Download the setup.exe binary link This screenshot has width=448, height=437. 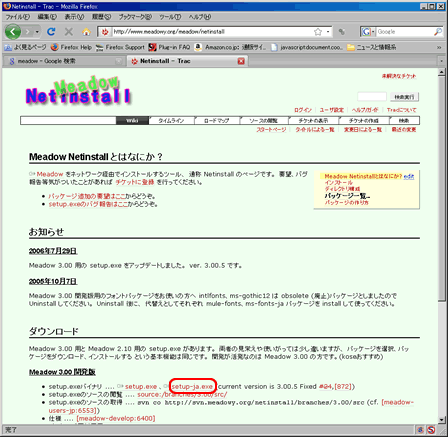[x=141, y=387]
